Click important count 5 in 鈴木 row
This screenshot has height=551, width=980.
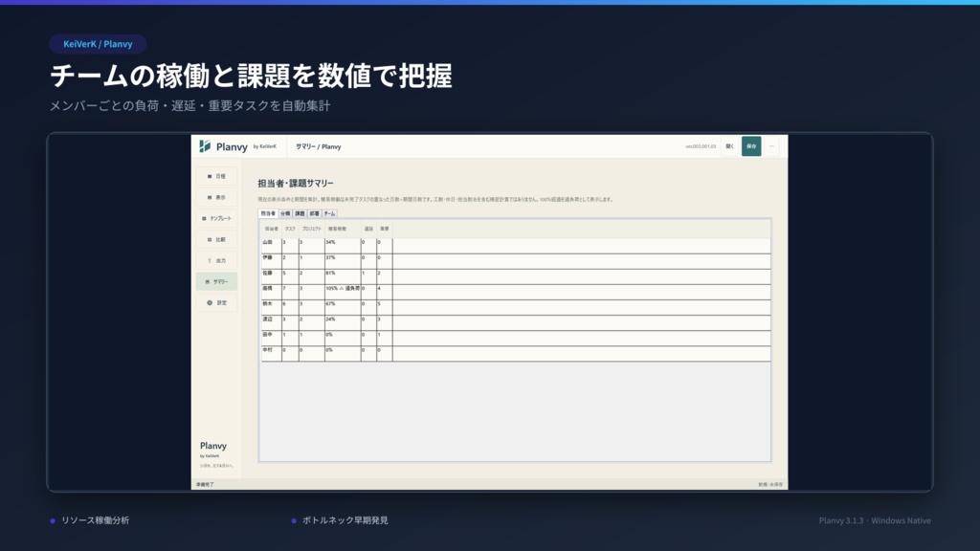385,307
